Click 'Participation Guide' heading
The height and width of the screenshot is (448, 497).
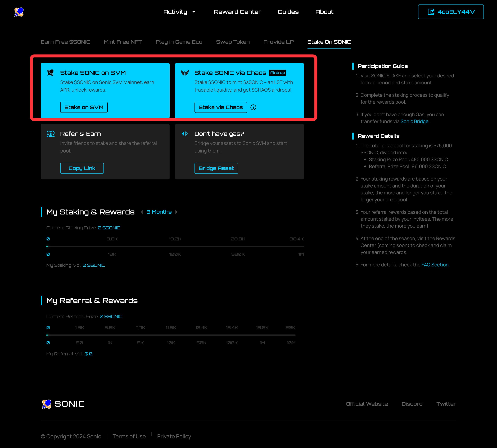pyautogui.click(x=383, y=66)
